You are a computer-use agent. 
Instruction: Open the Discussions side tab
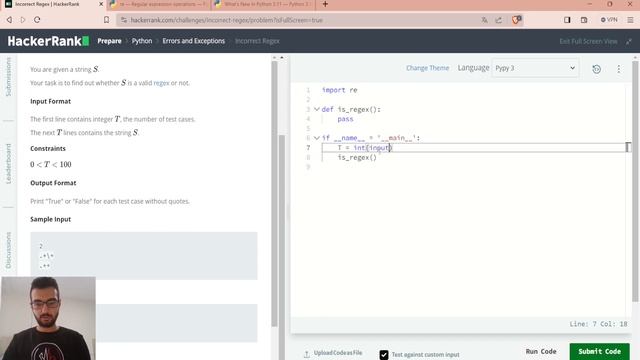8,250
